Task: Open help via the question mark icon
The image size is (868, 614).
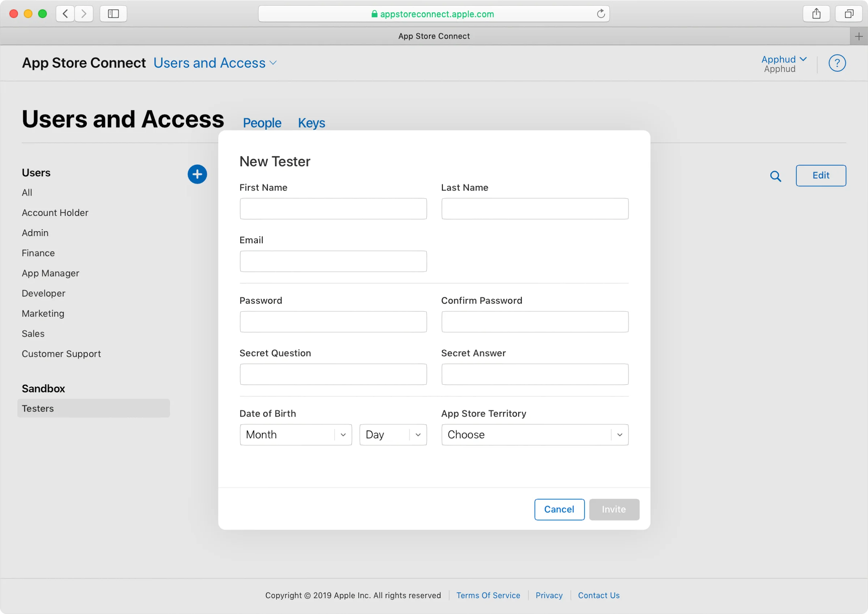Action: point(838,63)
